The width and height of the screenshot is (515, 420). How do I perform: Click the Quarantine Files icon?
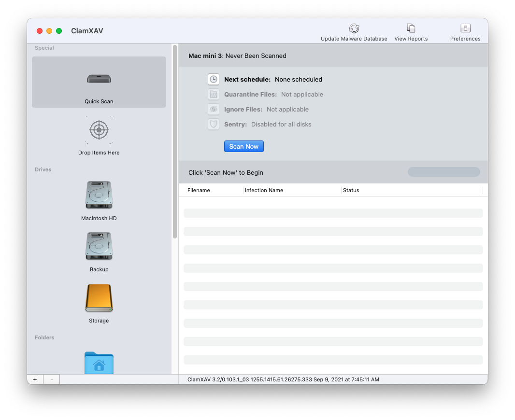[214, 94]
